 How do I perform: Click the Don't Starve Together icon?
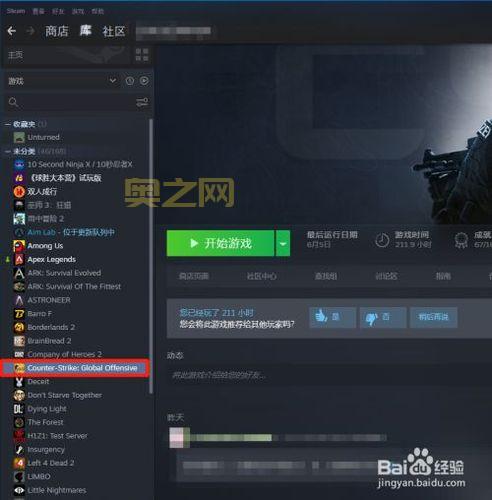coord(19,395)
